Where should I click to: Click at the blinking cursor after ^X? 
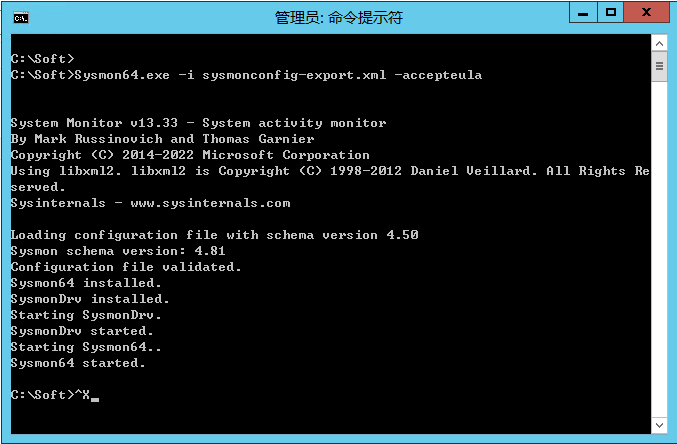point(94,396)
